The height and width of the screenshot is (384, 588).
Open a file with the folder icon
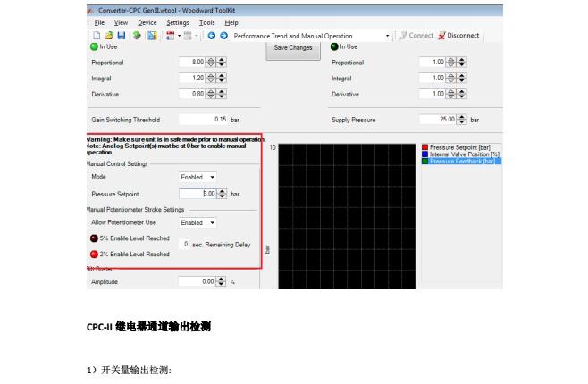109,36
